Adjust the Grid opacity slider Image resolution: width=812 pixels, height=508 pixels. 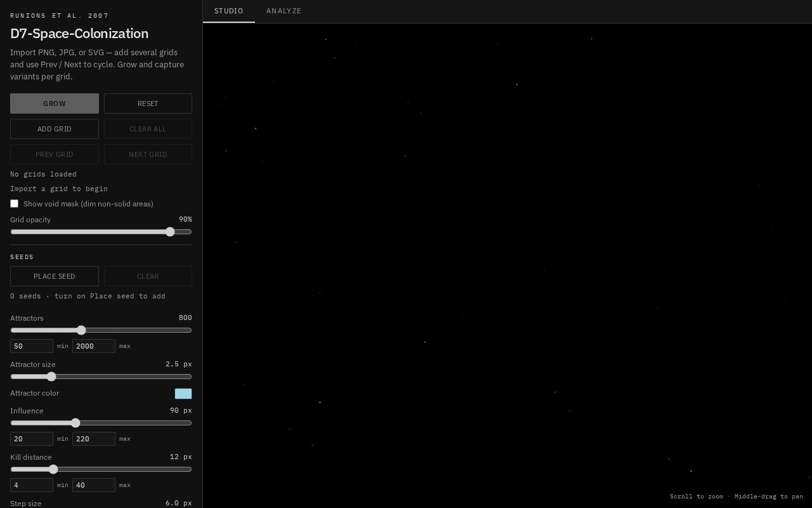pos(101,232)
